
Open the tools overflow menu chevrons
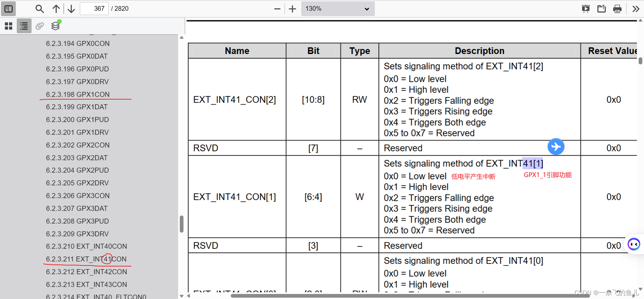[636, 9]
